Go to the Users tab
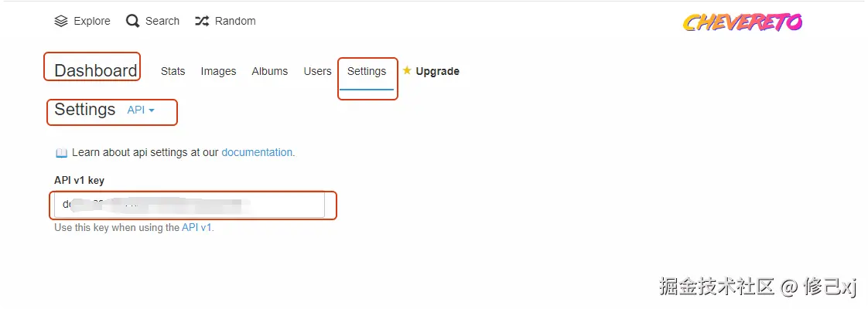Screen dimensions: 868x309 tap(317, 71)
